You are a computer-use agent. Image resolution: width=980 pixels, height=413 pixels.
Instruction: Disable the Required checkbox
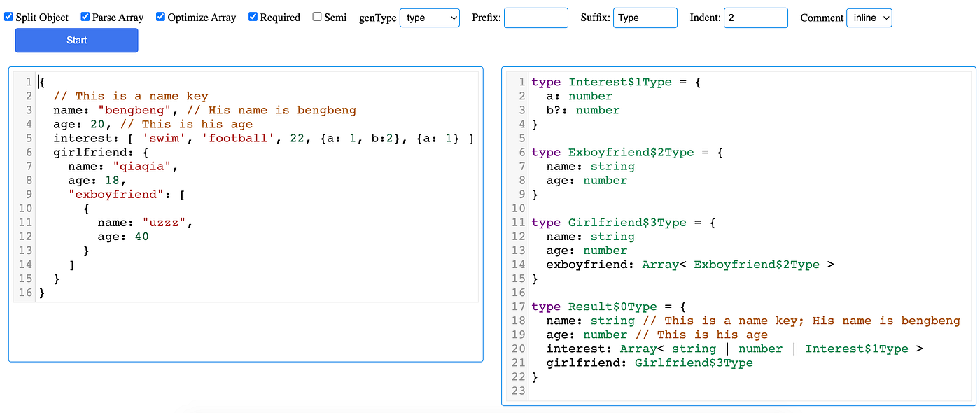[x=253, y=16]
